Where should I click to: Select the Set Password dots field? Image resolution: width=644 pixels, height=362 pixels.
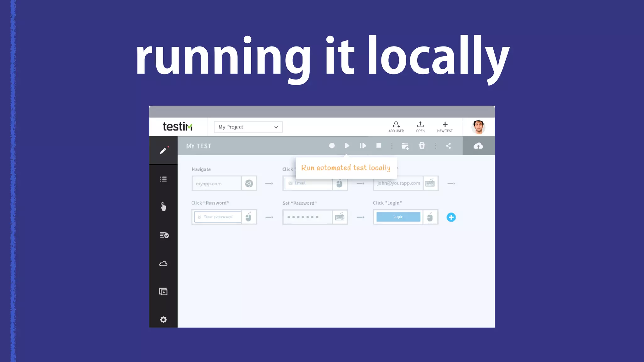coord(308,217)
